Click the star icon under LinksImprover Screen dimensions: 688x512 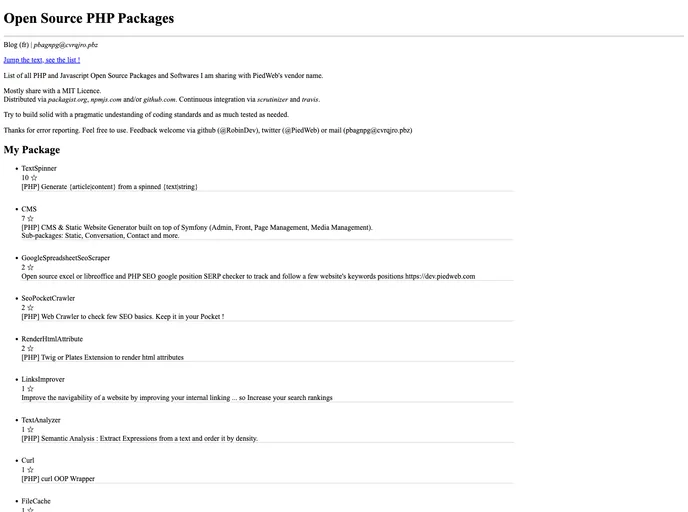(x=29, y=389)
